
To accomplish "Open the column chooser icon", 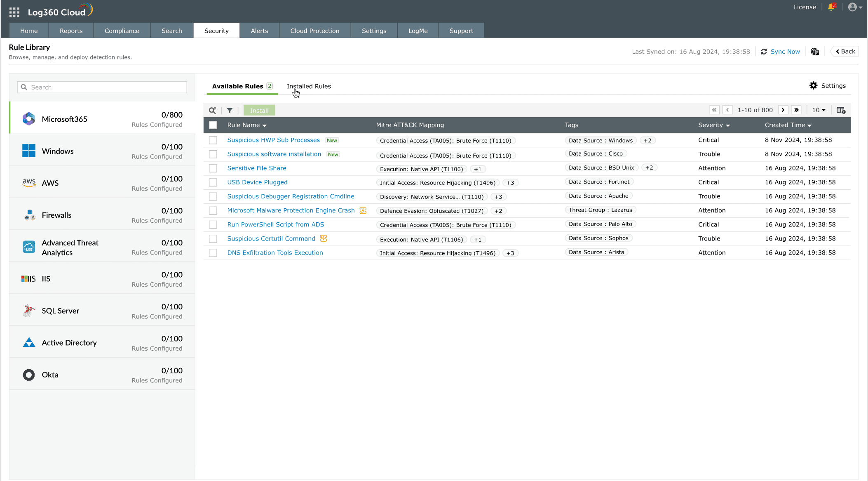I will pyautogui.click(x=841, y=110).
